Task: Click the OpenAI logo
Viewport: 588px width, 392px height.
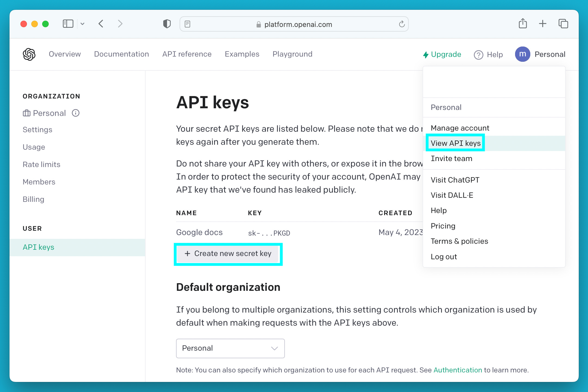Action: (x=29, y=54)
